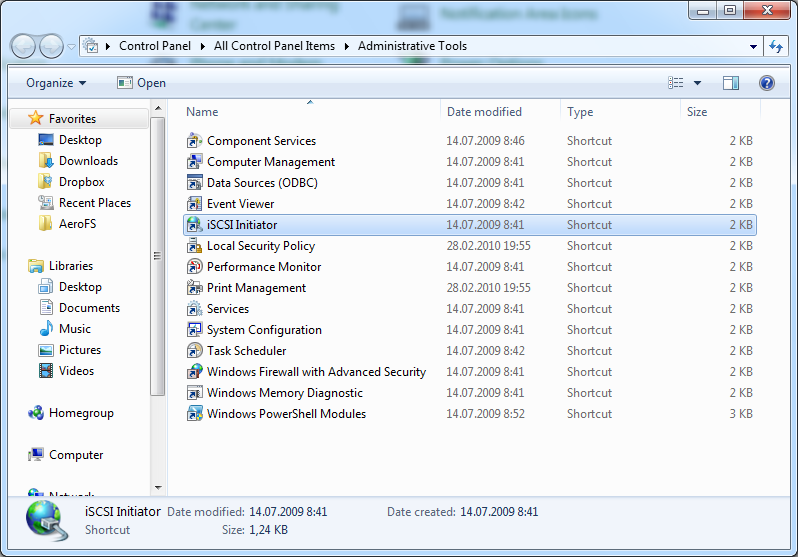The image size is (798, 557).
Task: Select Windows Memory Diagnostic file name
Action: pos(284,393)
